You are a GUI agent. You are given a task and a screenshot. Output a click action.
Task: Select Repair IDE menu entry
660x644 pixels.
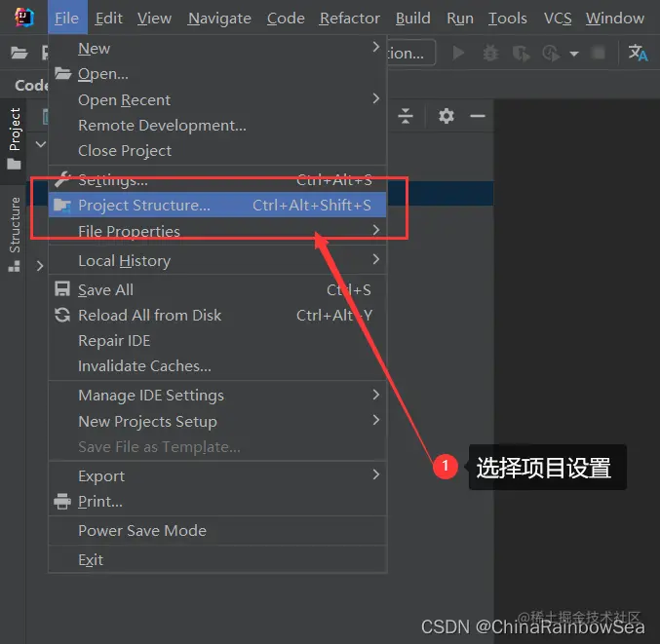[x=217, y=340]
